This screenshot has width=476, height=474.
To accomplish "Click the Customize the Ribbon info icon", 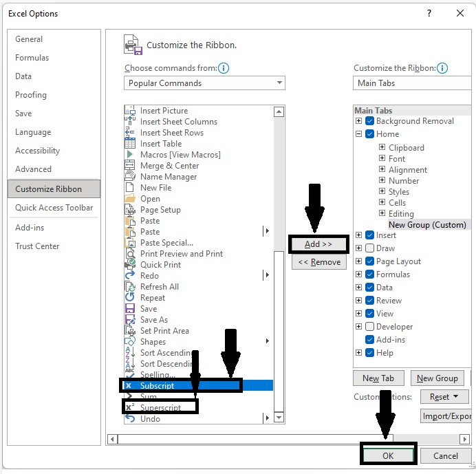I will [x=442, y=68].
